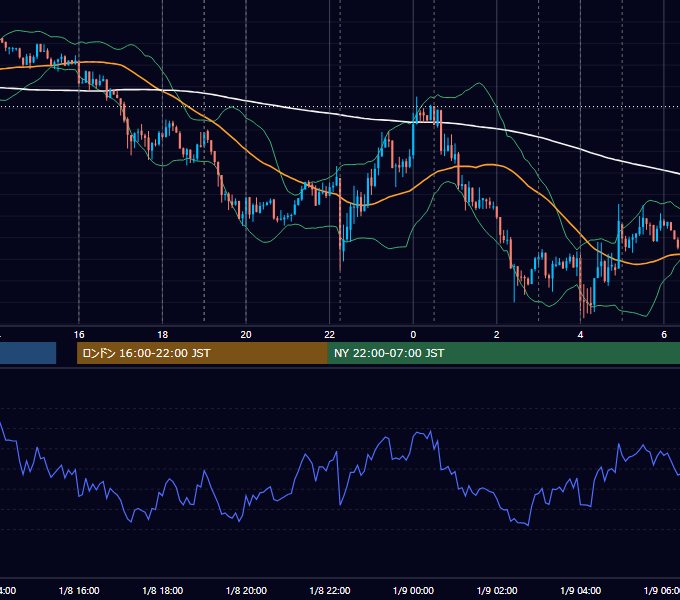Click the London 16:00-22:00 JST session bar

coord(202,353)
